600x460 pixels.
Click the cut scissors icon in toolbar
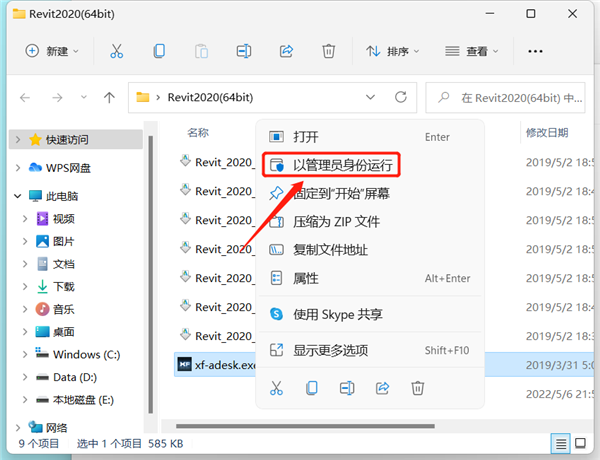(117, 51)
